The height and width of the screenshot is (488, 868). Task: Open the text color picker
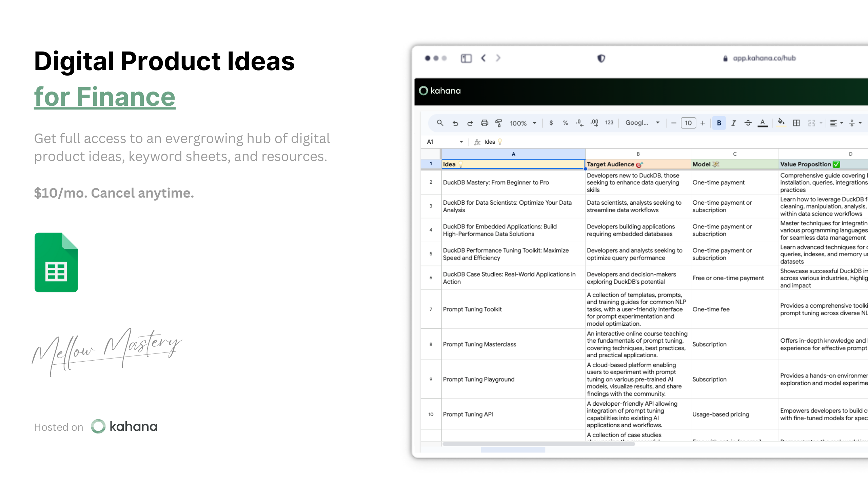point(763,123)
